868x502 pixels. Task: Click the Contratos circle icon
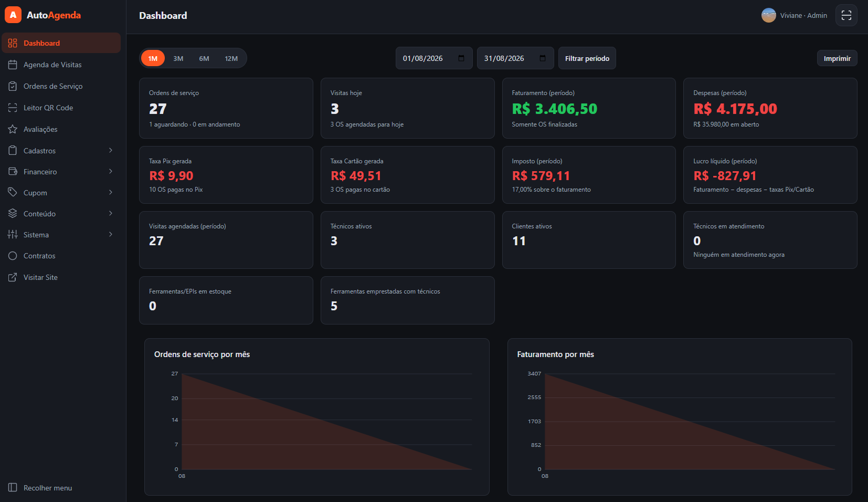[x=13, y=256]
